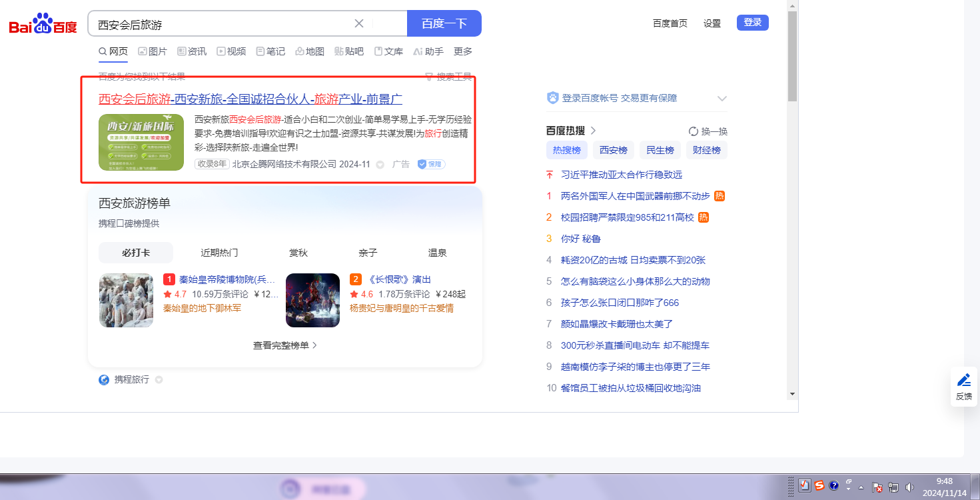
Task: Show hidden system tray icons
Action: pos(861,487)
